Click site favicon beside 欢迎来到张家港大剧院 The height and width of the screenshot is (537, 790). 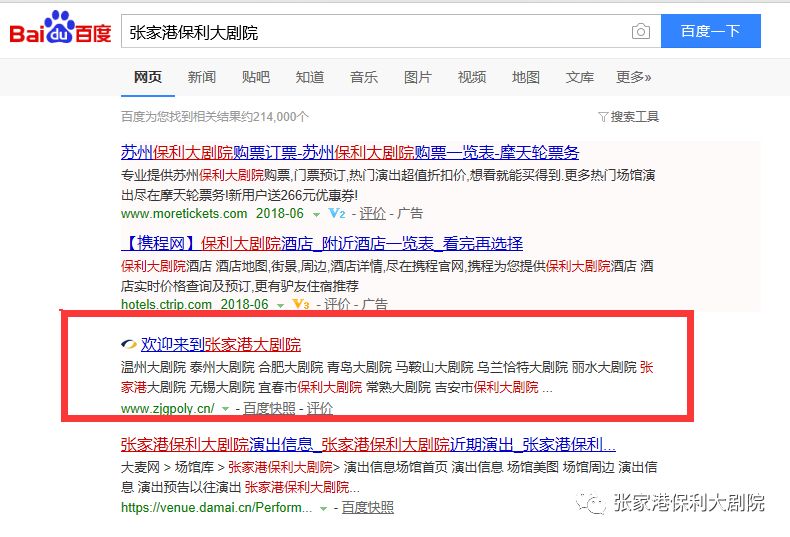coord(129,345)
